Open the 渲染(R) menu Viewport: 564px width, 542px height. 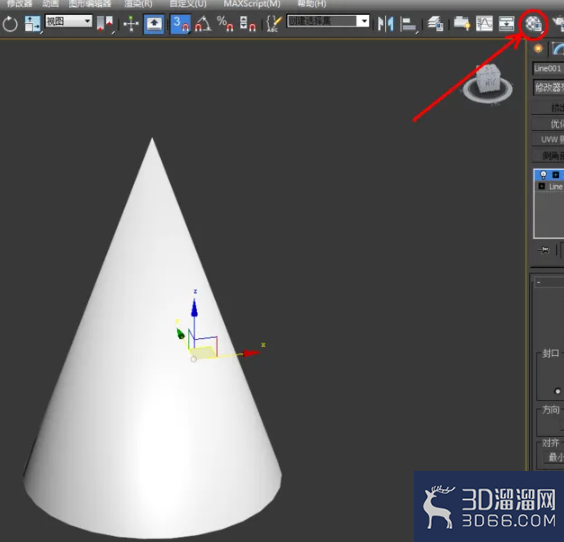[138, 4]
